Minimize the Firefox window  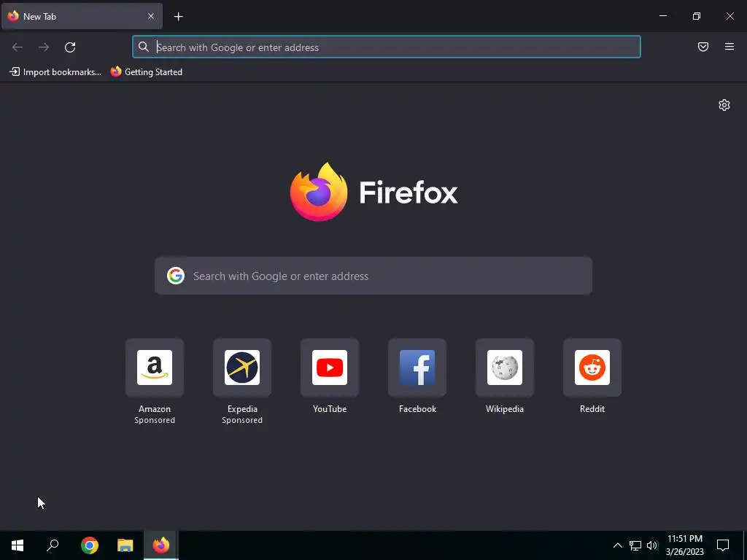tap(662, 16)
